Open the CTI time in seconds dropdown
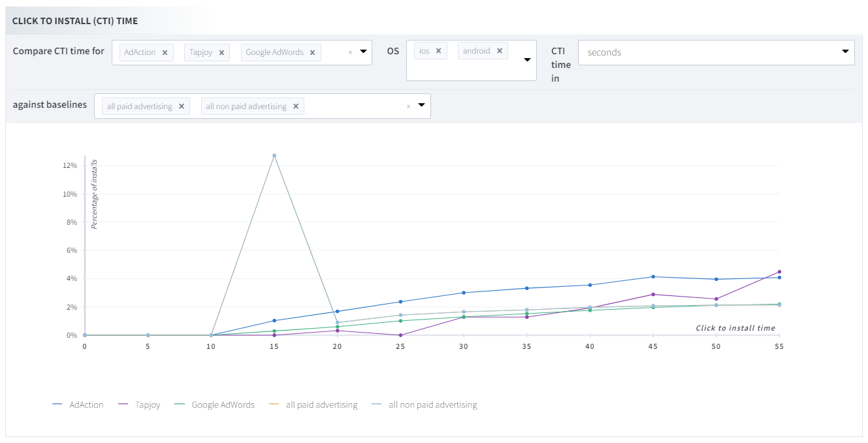 (x=845, y=52)
